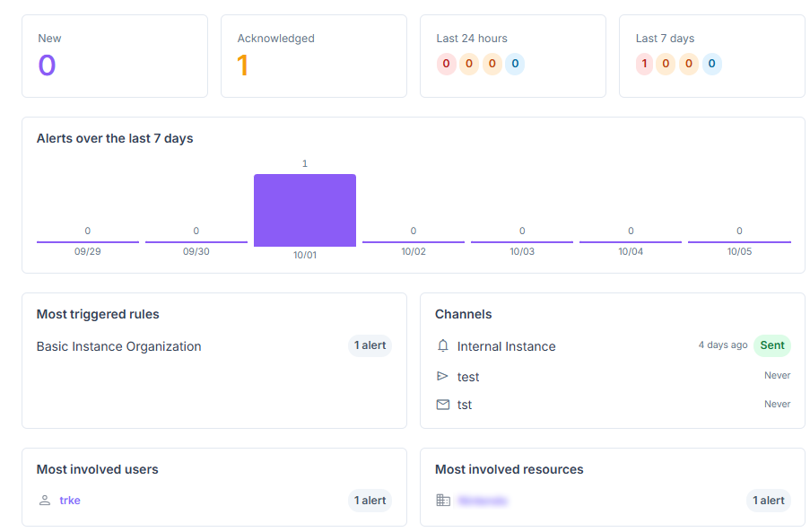Click the 1 alert badge for Basic Instance Organization
The width and height of the screenshot is (810, 532).
point(370,345)
